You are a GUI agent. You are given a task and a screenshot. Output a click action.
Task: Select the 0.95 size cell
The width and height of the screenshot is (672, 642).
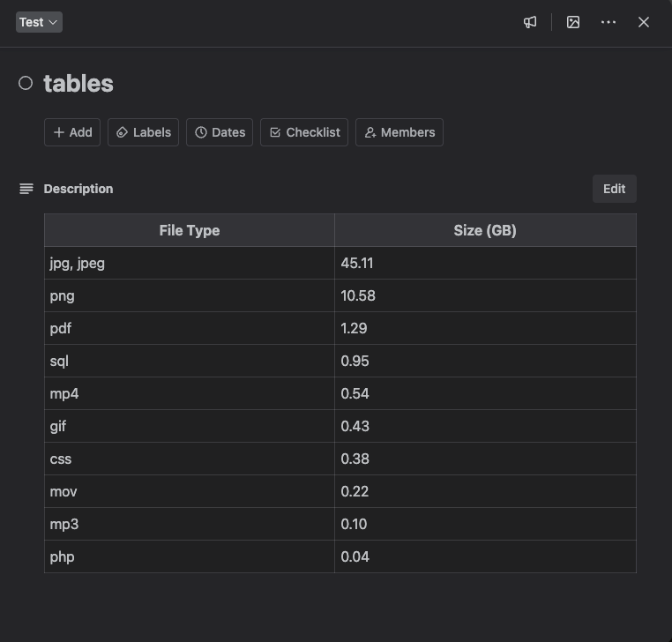click(x=485, y=361)
